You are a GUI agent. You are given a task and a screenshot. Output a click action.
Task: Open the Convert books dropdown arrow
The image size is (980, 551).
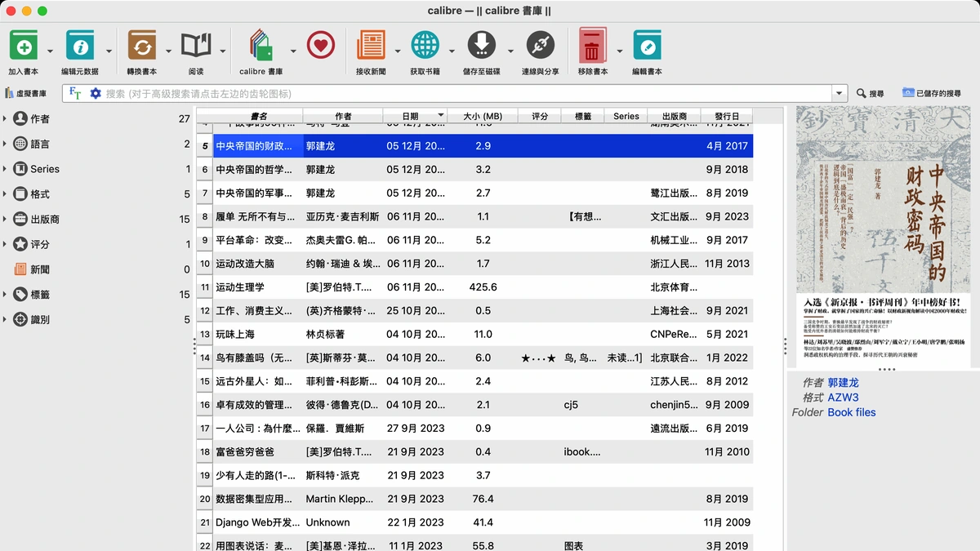pos(169,51)
